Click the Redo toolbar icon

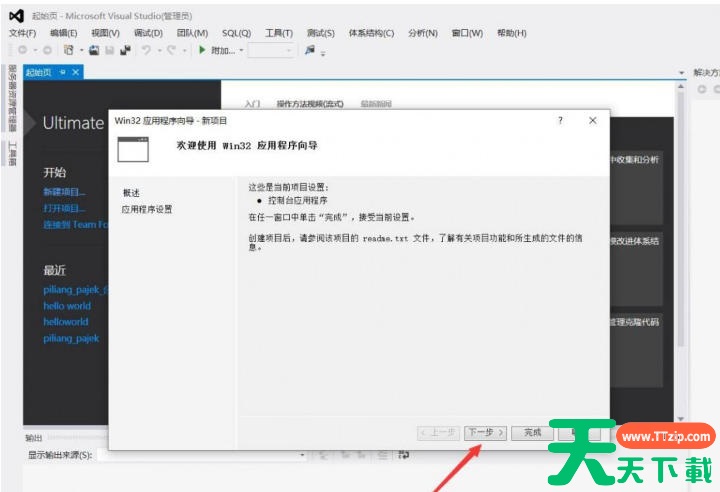pyautogui.click(x=171, y=50)
